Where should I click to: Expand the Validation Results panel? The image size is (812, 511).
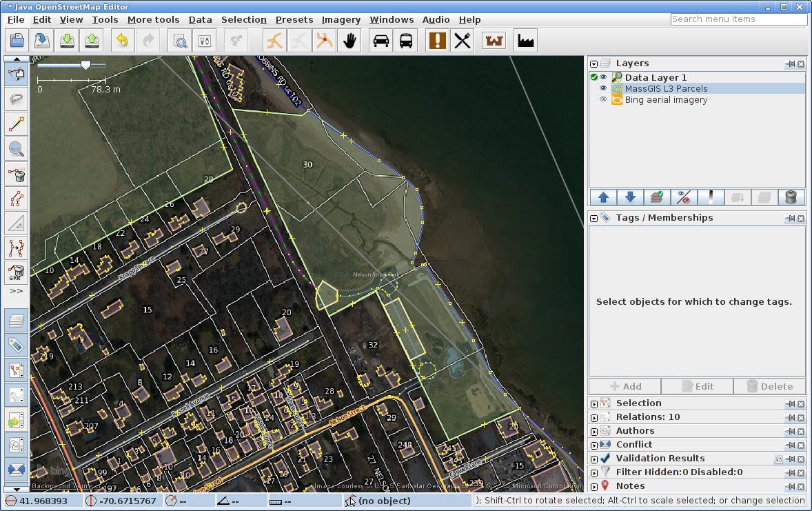[x=593, y=459]
